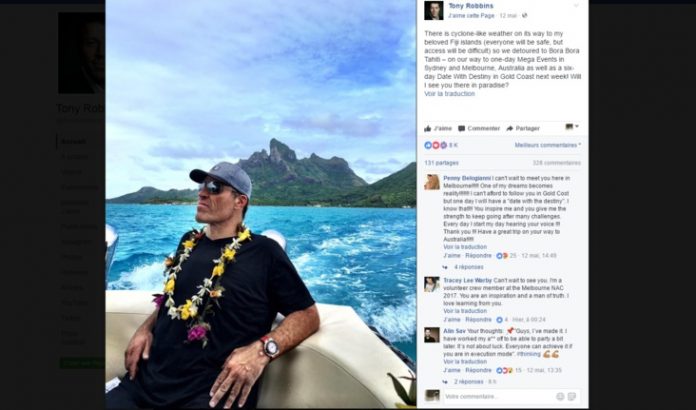
Task: Click Penny Belogianni's avatar thumbnail
Action: (x=432, y=182)
